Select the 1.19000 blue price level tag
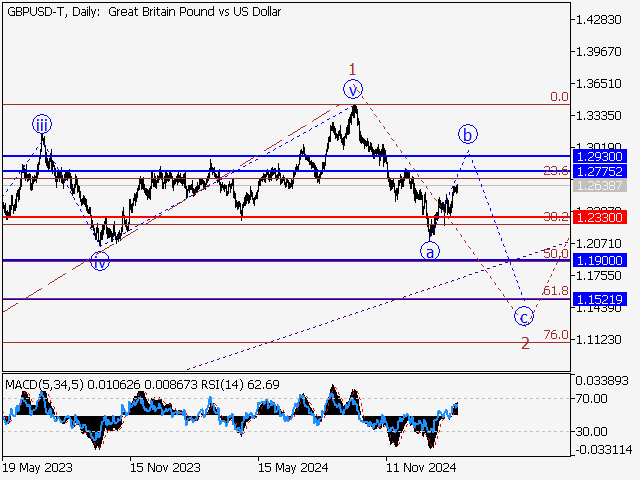640x480 pixels. [x=600, y=260]
